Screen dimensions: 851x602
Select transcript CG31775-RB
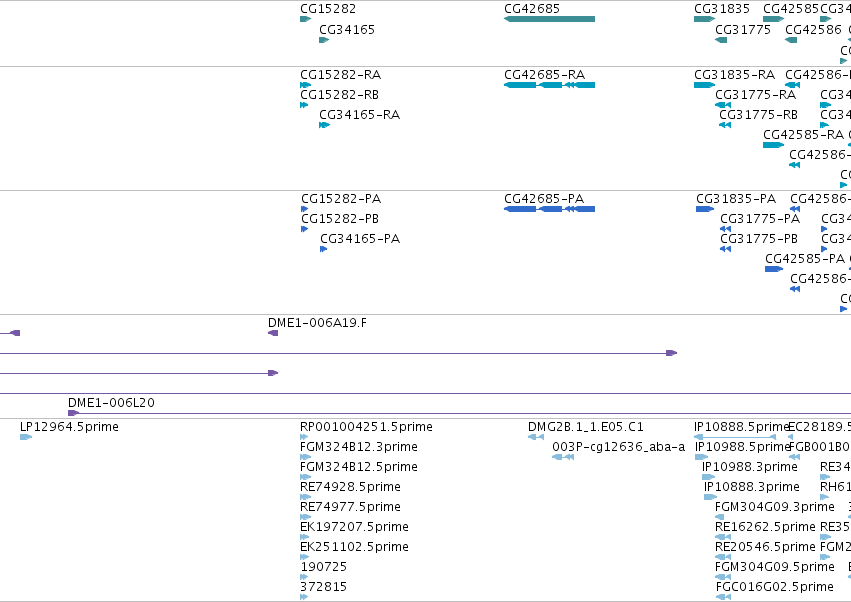pyautogui.click(x=759, y=115)
